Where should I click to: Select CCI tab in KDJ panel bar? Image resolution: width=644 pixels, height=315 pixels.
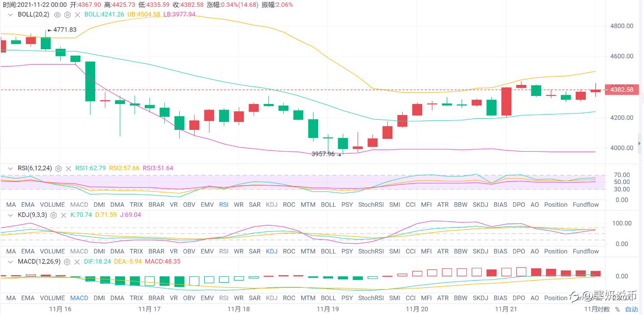point(410,251)
